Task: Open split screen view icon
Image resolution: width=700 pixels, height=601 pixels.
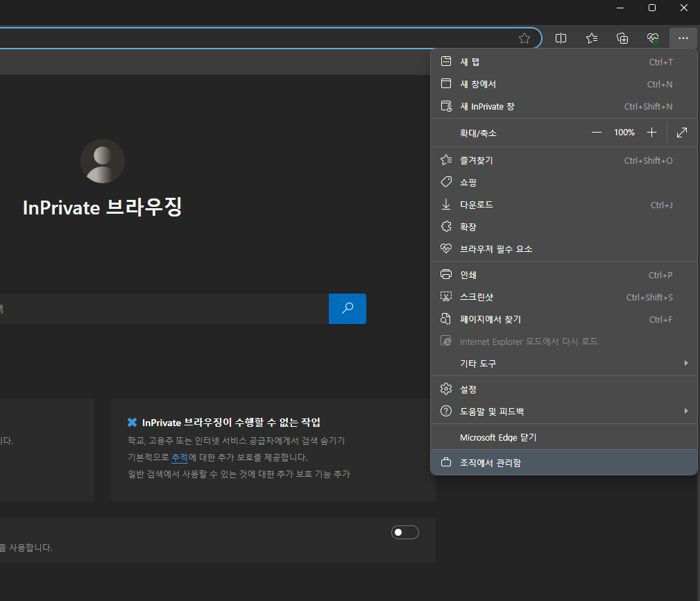Action: (x=561, y=38)
